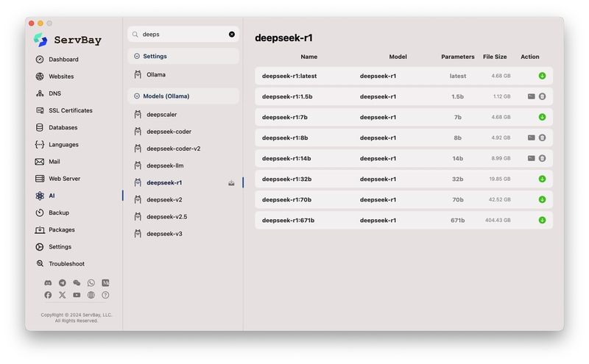The width and height of the screenshot is (589, 364).
Task: Click the 404.43 GB file size
Action: coord(498,221)
